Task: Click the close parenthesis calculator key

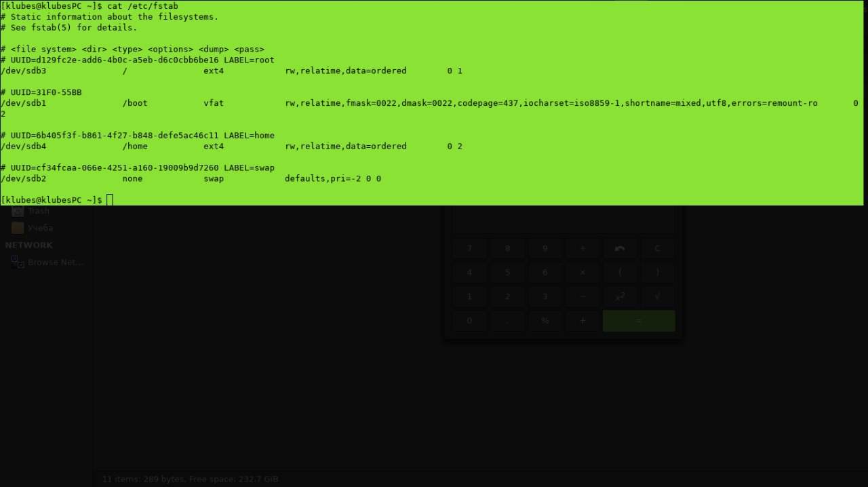Action: coord(657,273)
